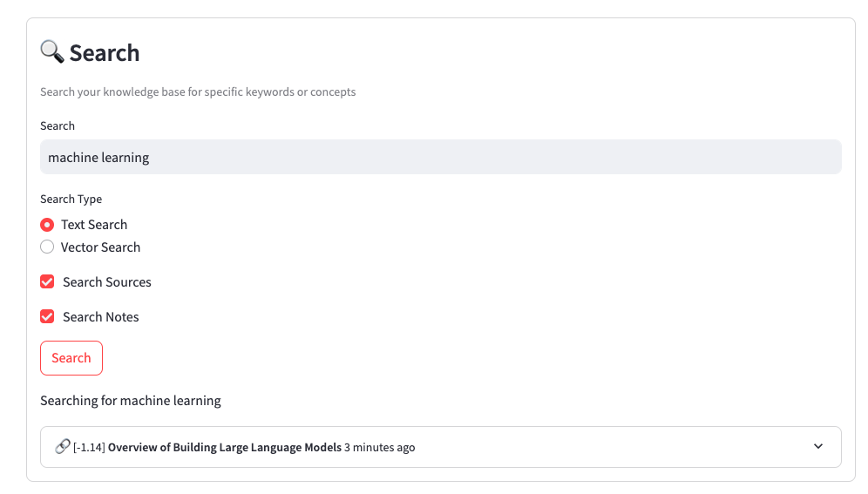Screen dimensions: 868x494
Task: Click the knowledge base description text
Action: (x=198, y=92)
